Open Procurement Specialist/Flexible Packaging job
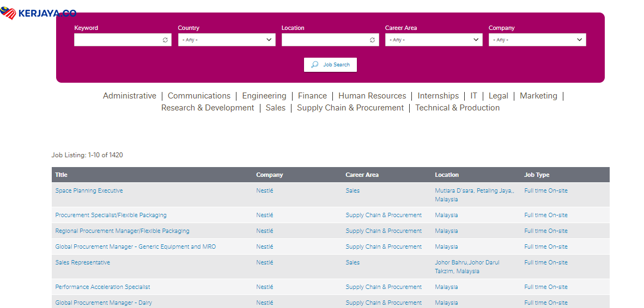Screen dimensions: 644x308 point(111,215)
